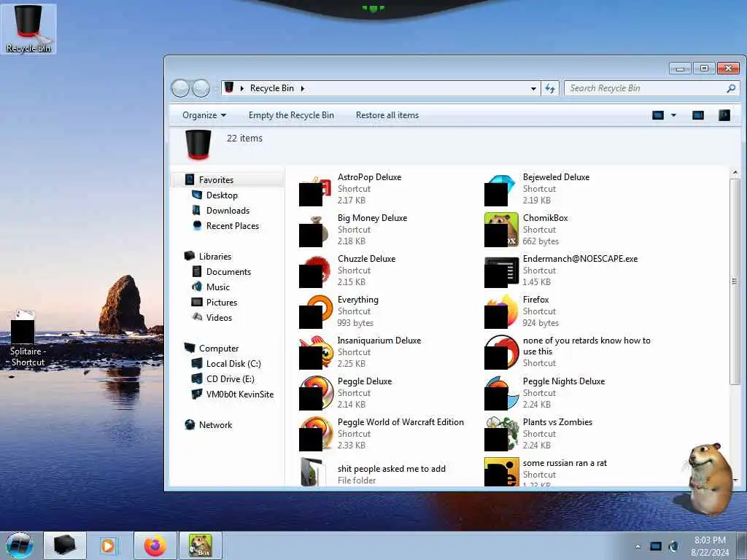Screen dimensions: 747x560
Task: Click the Search Recycle Bin field
Action: point(651,88)
